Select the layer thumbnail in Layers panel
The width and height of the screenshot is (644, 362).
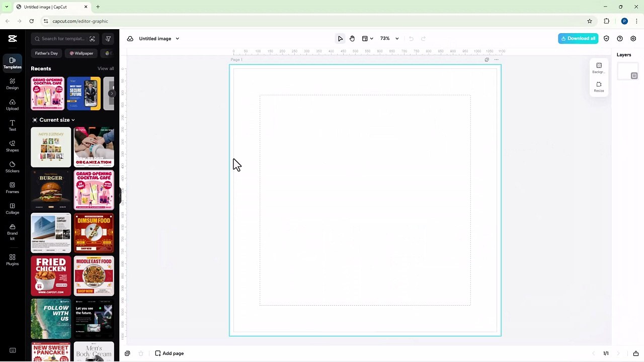[627, 71]
